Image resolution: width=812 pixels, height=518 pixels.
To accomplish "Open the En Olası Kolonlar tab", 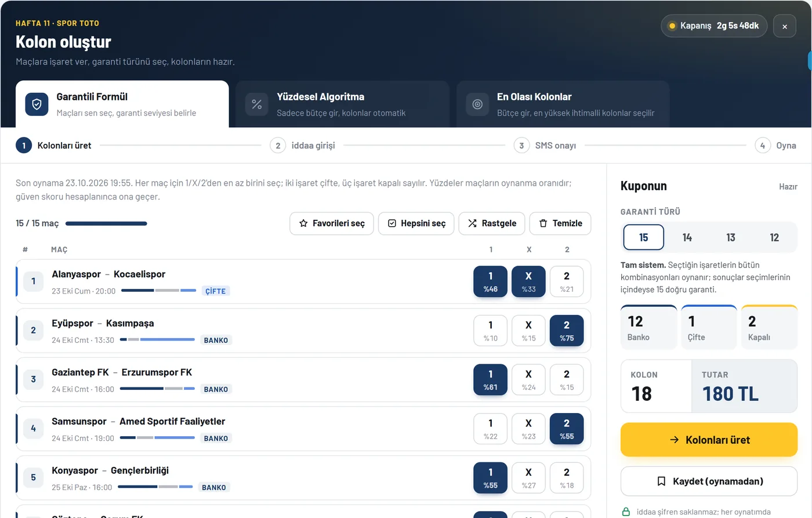I will [x=563, y=104].
